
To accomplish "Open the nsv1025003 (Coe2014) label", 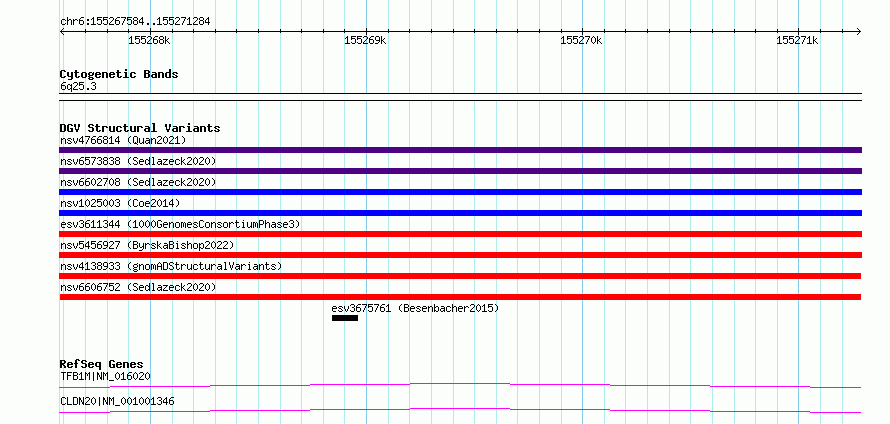I will click(x=120, y=203).
